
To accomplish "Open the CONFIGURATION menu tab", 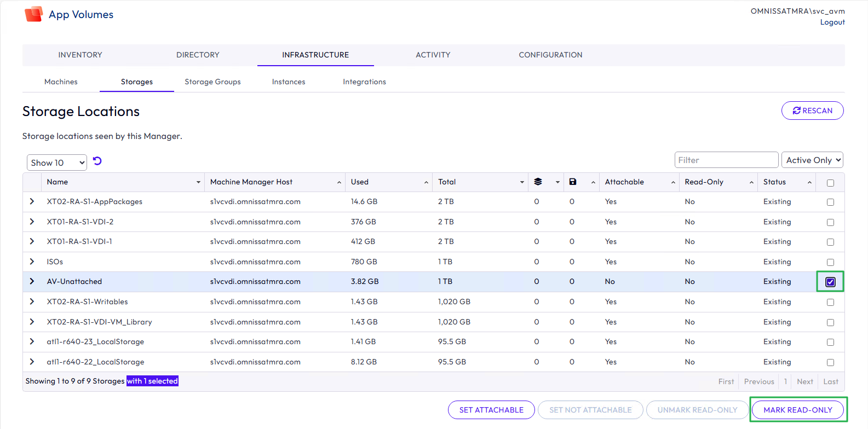I will point(550,55).
